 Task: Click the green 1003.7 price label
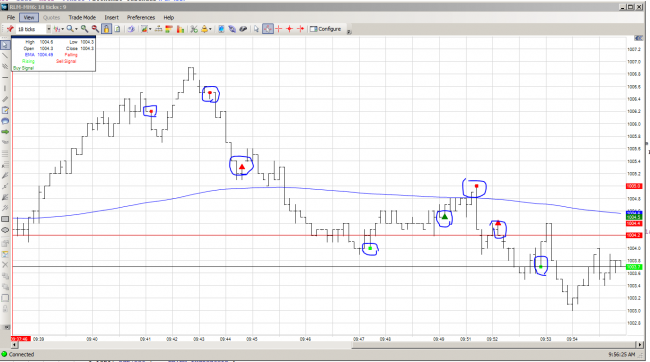(634, 267)
